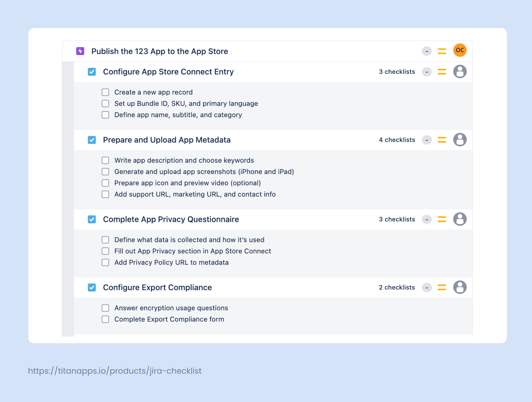Select the Write app description and choose keywords text
The image size is (532, 402).
184,160
